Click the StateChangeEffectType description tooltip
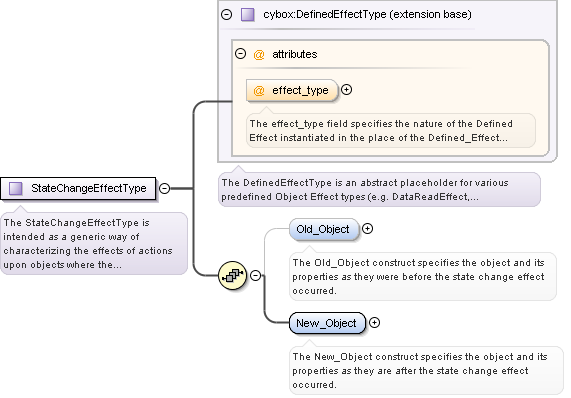This screenshot has height=398, width=571. (x=94, y=243)
